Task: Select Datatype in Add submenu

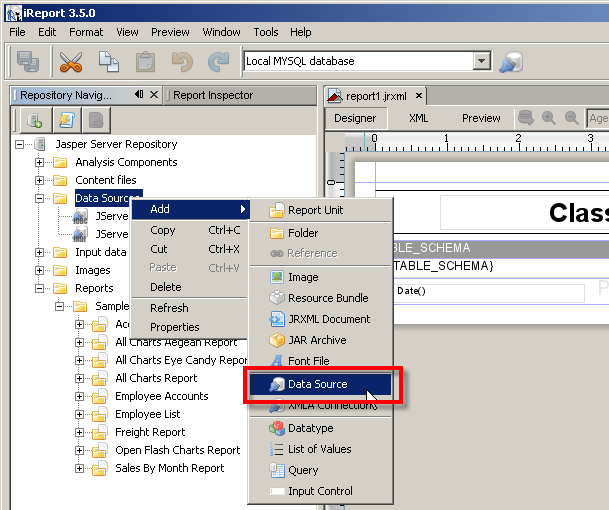Action: 320,428
